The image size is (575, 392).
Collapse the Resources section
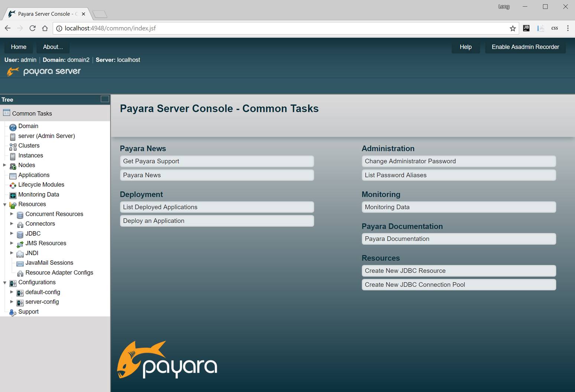point(5,204)
